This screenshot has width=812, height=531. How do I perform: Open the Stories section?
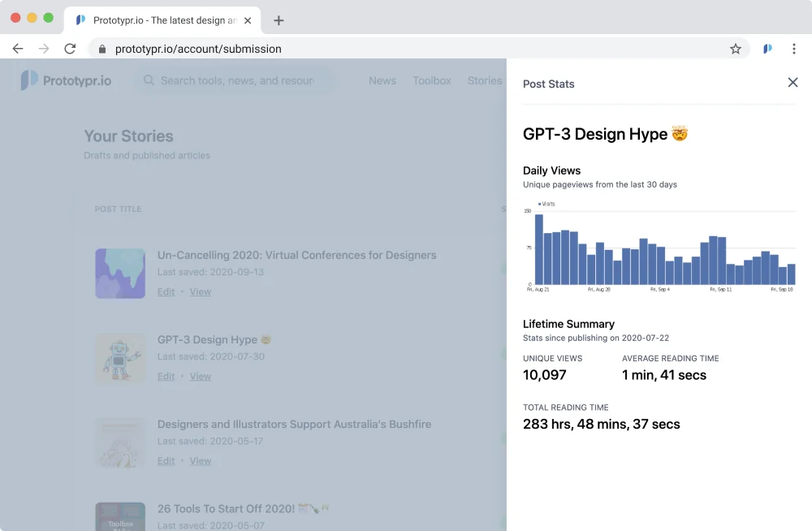(x=484, y=80)
